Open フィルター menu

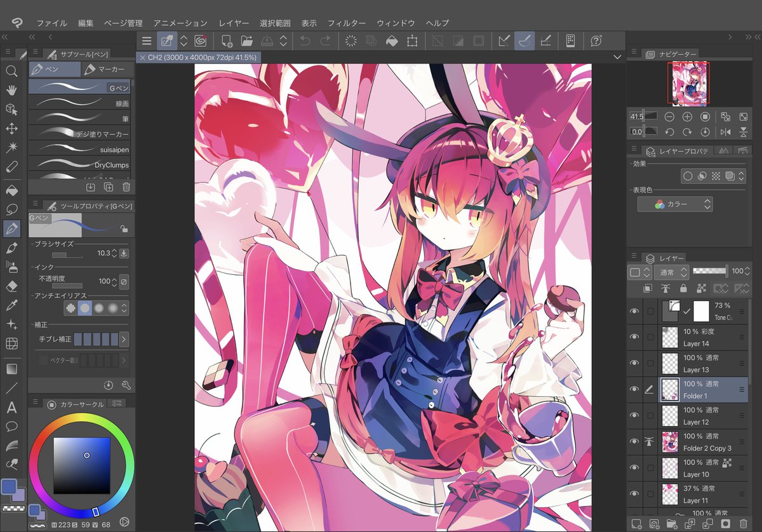[x=347, y=23]
